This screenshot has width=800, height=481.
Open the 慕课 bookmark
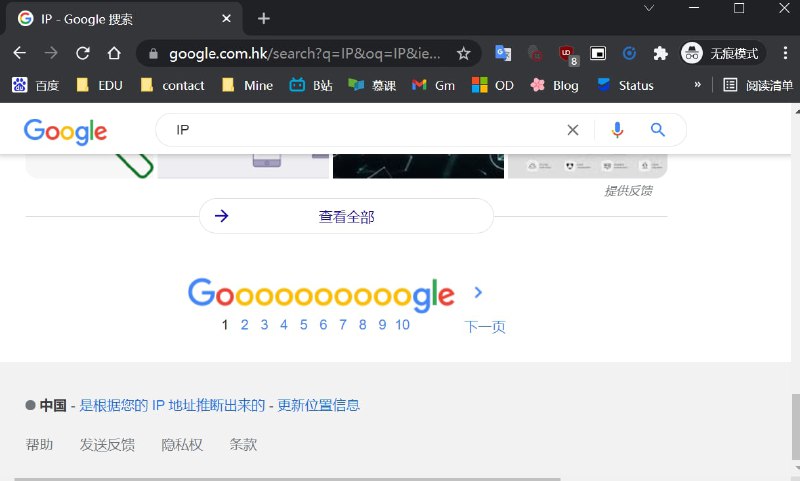371,85
